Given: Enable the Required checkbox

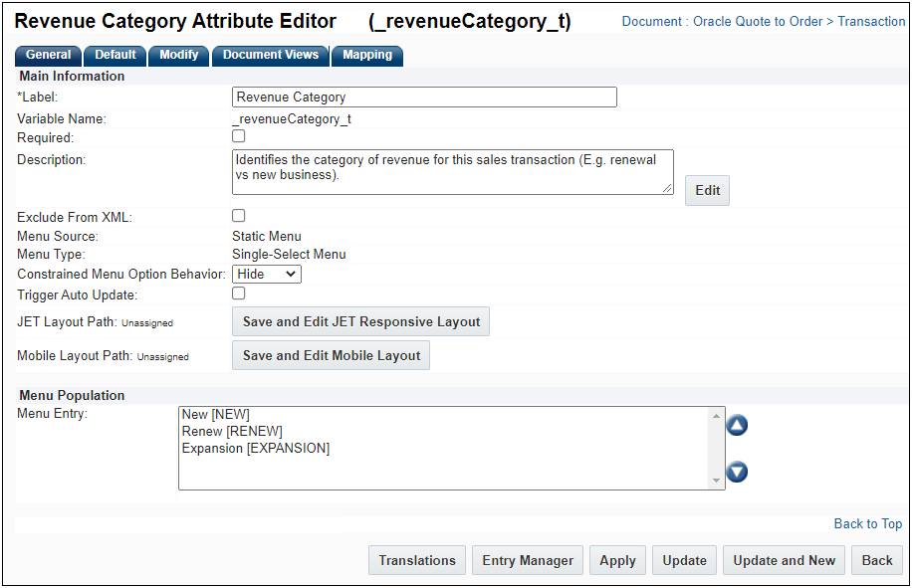Looking at the screenshot, I should coord(236,137).
